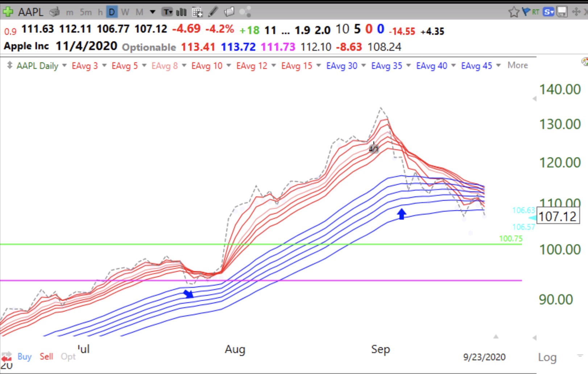
Task: Toggle the Log scale button
Action: (x=547, y=357)
